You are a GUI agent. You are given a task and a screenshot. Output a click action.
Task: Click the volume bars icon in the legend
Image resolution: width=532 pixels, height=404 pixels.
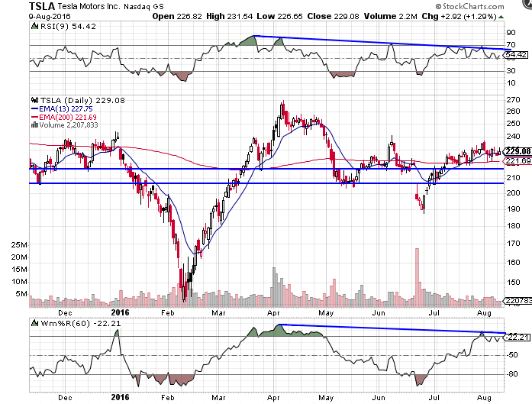pos(34,125)
